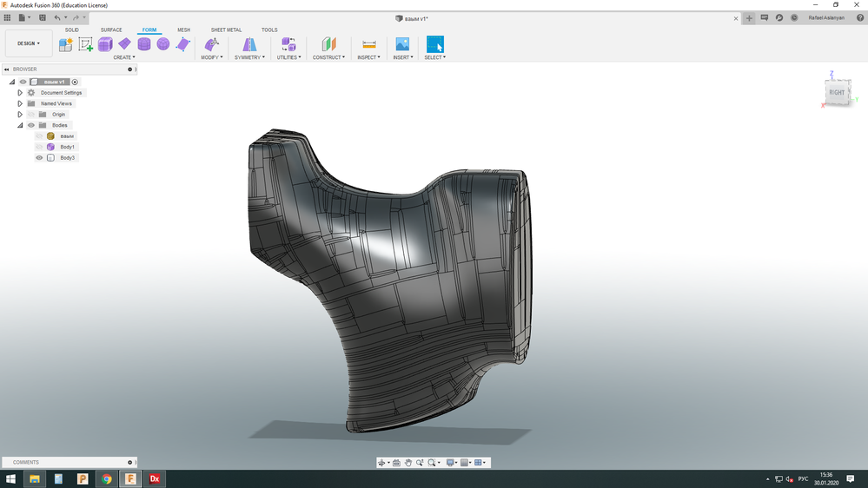
Task: Click the Symmetry mirror icon
Action: point(249,44)
